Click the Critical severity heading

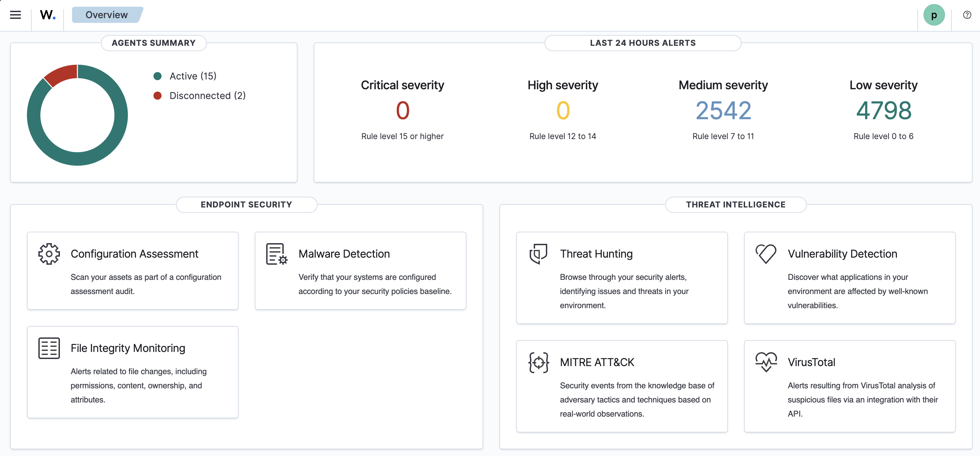click(403, 85)
